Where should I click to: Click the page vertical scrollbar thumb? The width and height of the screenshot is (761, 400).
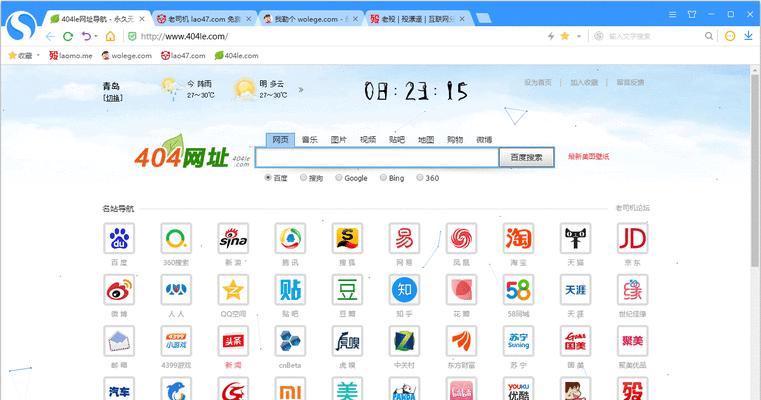point(755,170)
